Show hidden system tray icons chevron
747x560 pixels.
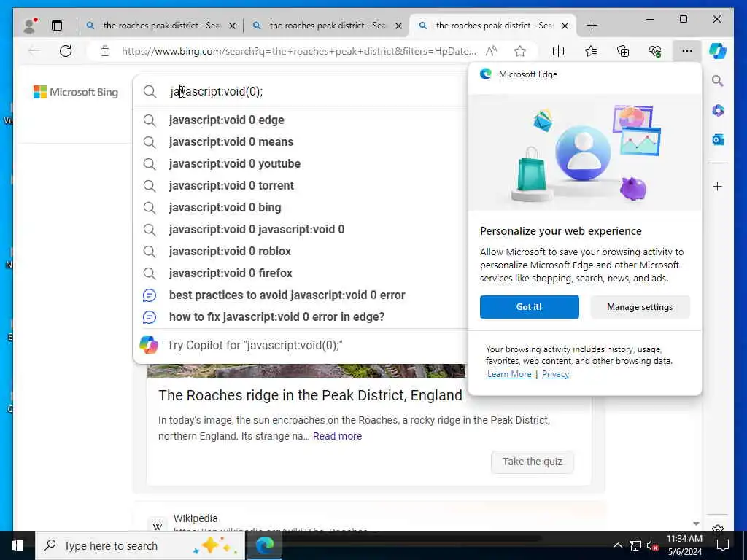(617, 545)
